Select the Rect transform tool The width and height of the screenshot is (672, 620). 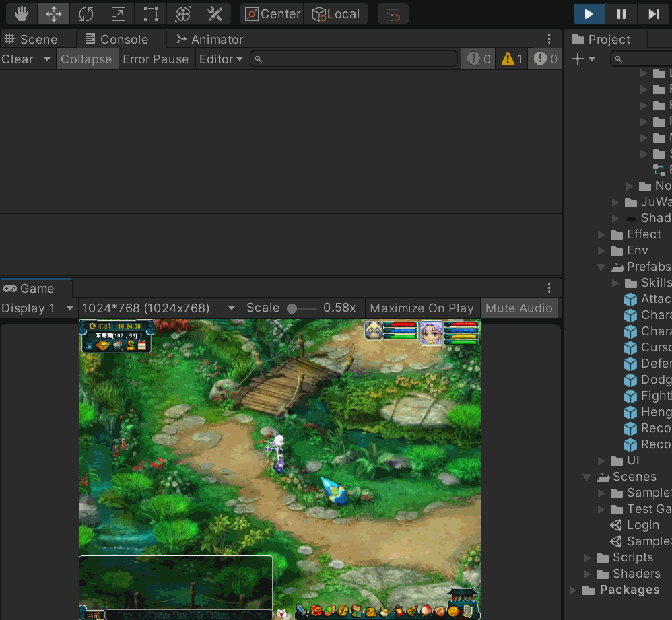(x=150, y=14)
